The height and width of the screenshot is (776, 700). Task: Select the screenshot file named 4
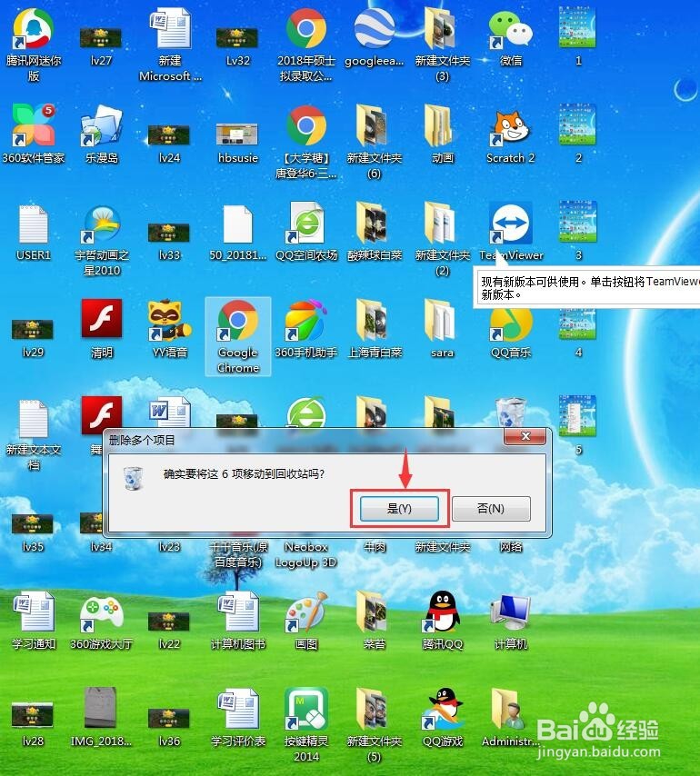point(577,324)
